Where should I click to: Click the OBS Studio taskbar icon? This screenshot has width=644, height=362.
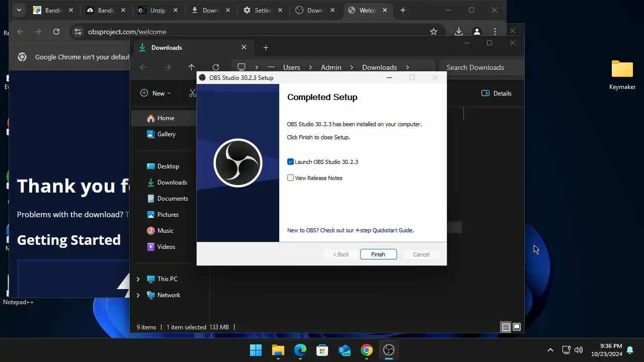click(x=389, y=350)
